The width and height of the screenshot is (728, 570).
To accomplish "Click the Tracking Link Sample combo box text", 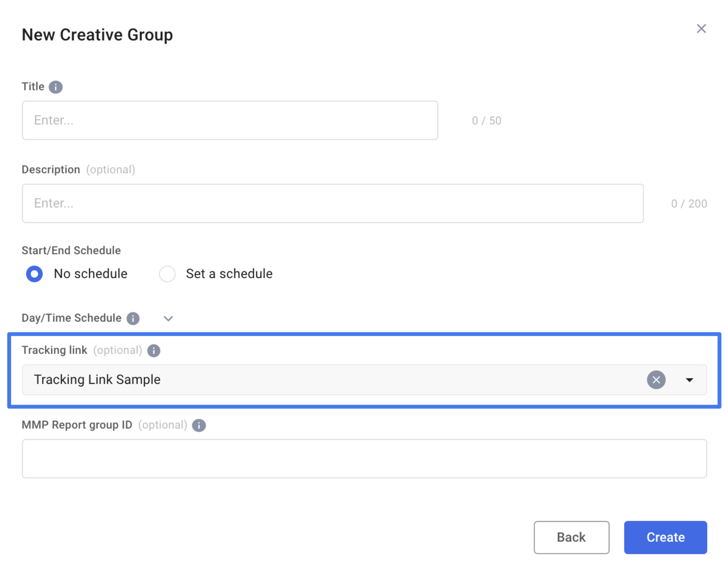I will tap(97, 380).
